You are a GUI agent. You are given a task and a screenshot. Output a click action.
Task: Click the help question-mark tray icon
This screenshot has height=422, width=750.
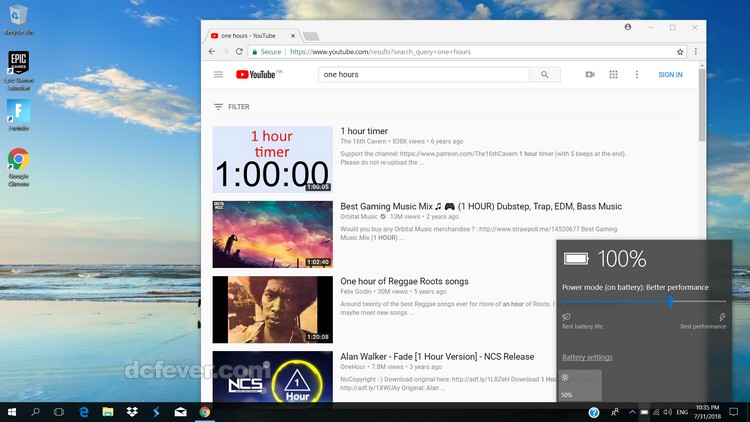pos(594,412)
